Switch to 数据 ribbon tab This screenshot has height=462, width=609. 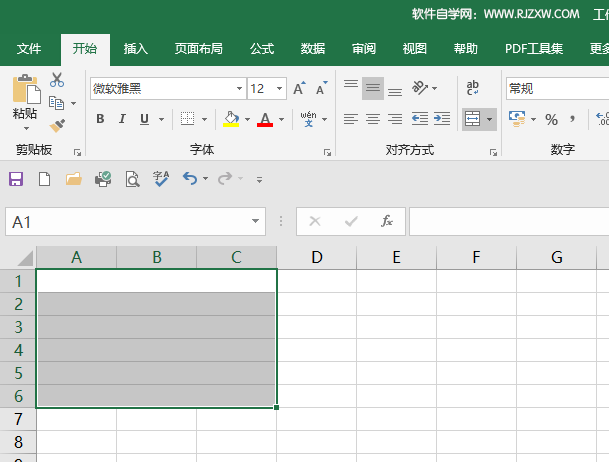(x=313, y=49)
